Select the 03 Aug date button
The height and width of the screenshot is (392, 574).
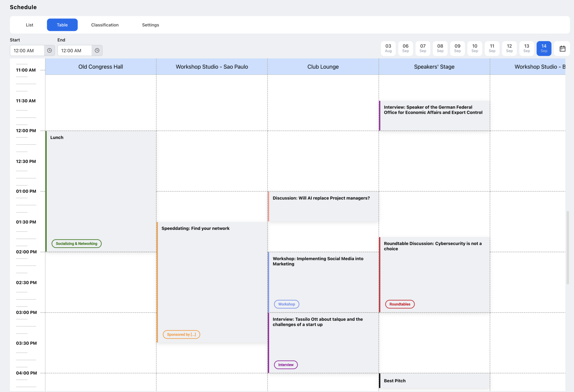point(388,48)
